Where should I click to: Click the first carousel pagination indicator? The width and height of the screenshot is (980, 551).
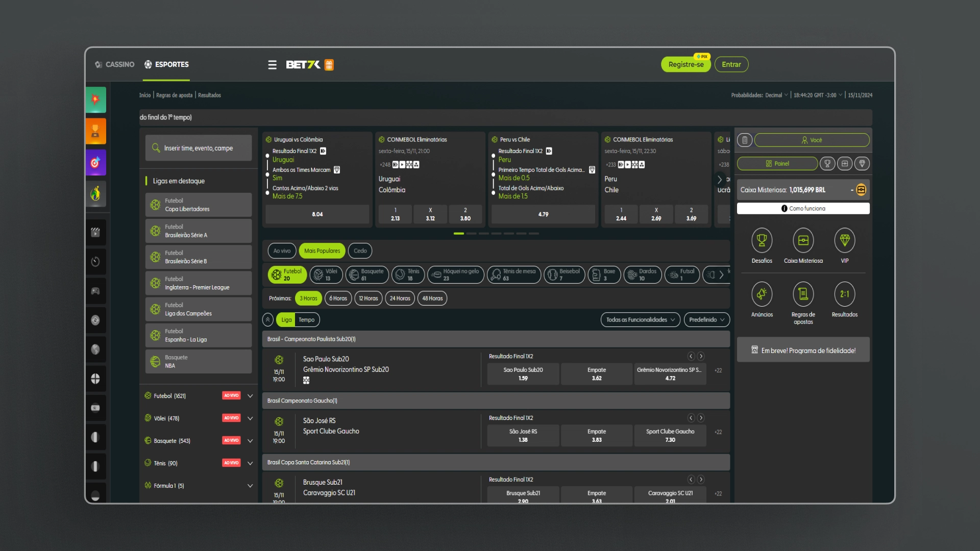(459, 234)
